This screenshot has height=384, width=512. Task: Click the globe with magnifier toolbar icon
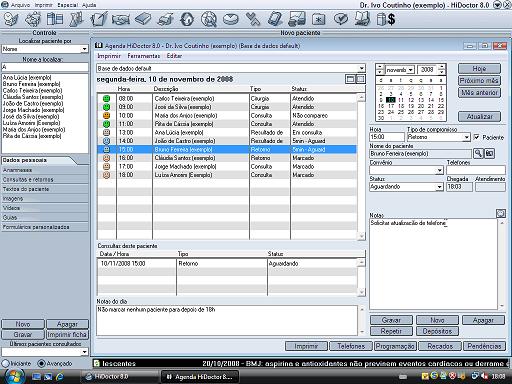coord(209,19)
